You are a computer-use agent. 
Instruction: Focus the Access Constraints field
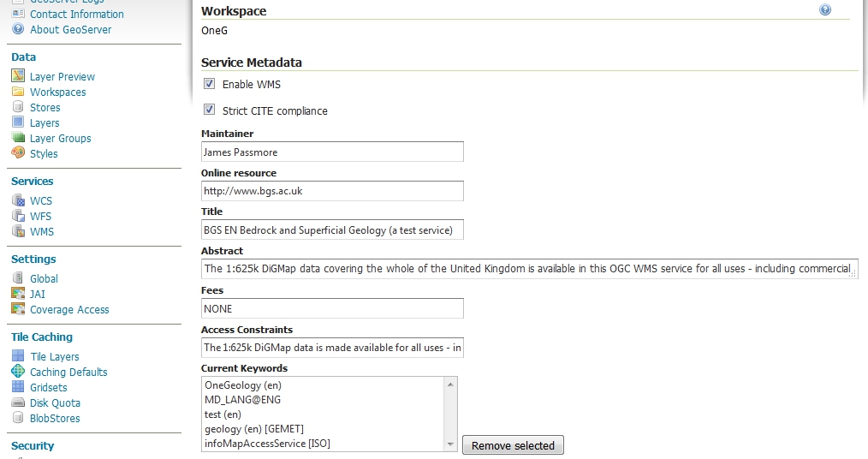332,348
